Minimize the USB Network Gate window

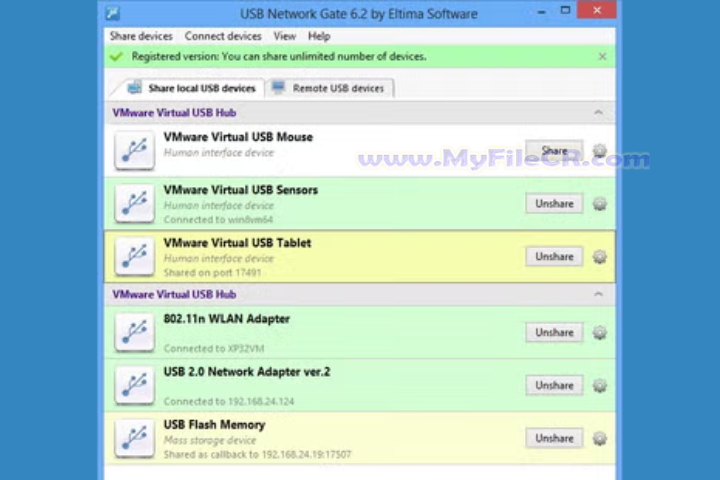click(542, 12)
